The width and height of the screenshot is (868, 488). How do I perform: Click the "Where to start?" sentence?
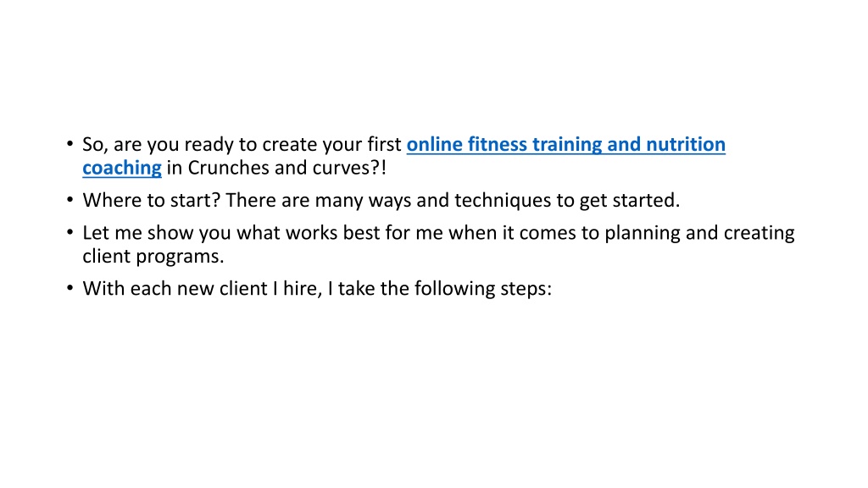151,200
